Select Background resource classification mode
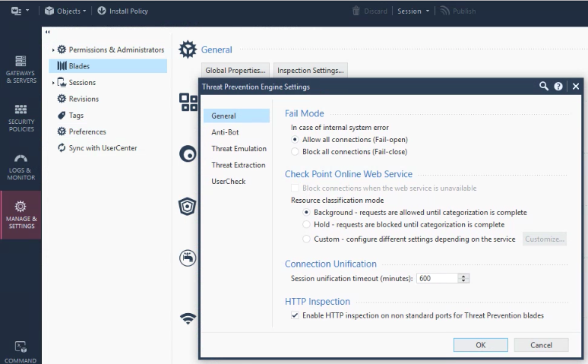588x364 pixels. coord(306,212)
